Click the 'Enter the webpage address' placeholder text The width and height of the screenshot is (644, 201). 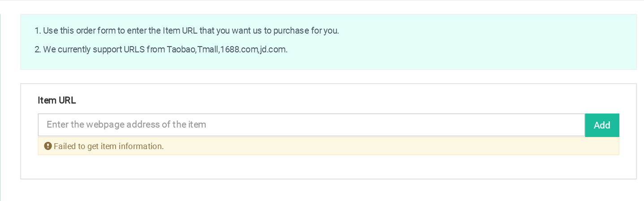pos(126,124)
